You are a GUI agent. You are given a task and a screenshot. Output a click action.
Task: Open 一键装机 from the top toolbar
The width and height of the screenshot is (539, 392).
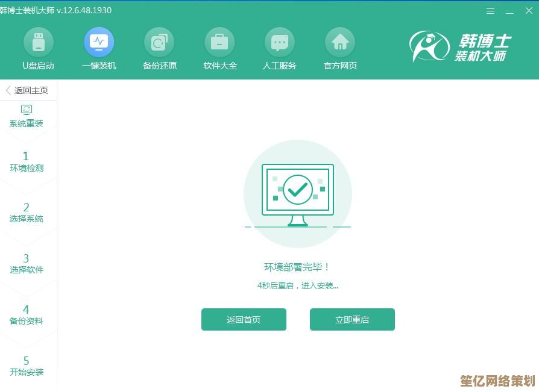99,48
